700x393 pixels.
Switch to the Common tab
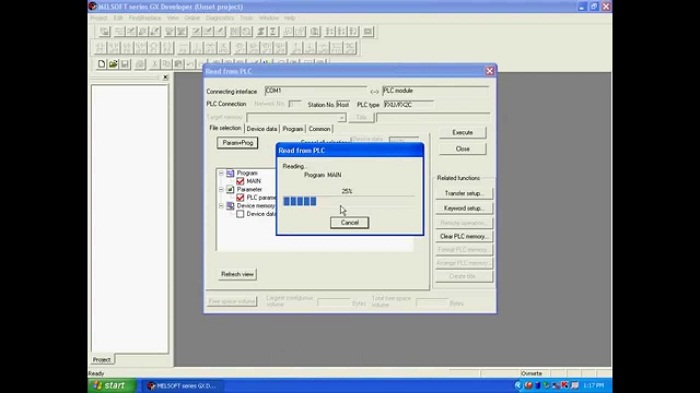pos(319,129)
